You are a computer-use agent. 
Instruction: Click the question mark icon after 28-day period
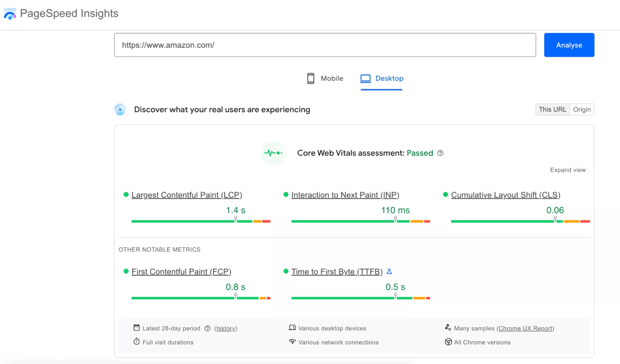coord(207,328)
